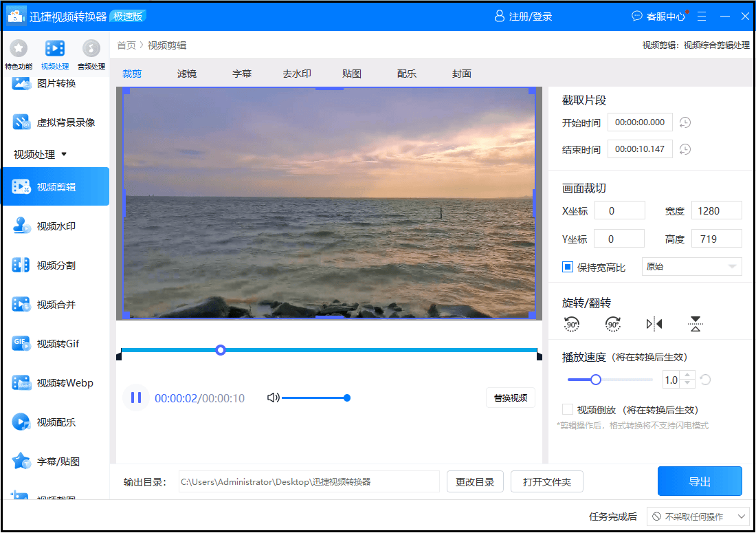The height and width of the screenshot is (533, 756).
Task: Click 替换视频 button
Action: point(510,398)
